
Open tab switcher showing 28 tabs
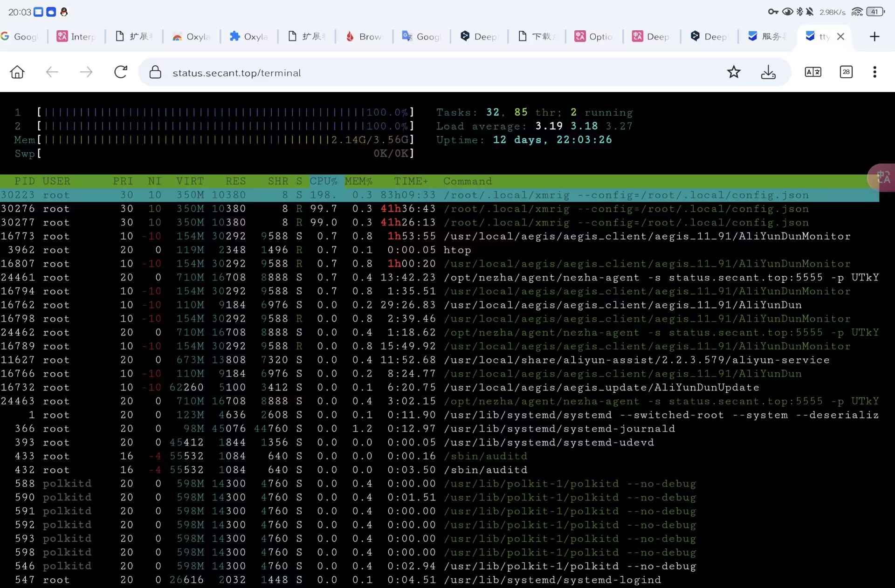coord(846,72)
